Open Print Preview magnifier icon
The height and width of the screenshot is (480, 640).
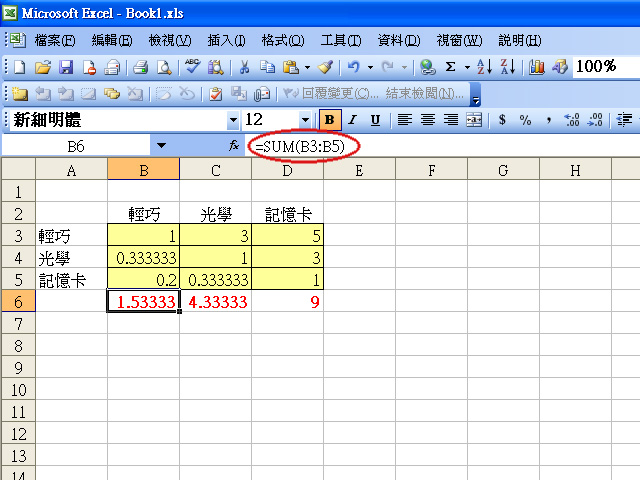pos(164,67)
